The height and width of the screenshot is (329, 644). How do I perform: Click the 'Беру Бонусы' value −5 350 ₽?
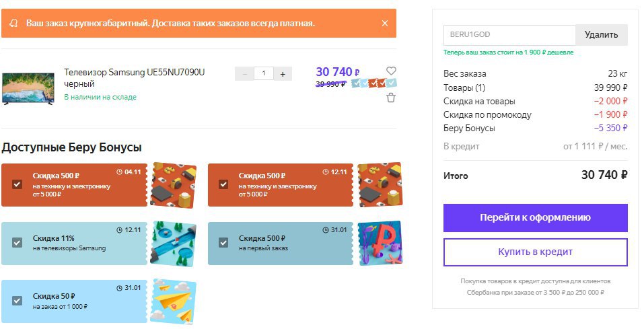pyautogui.click(x=611, y=128)
